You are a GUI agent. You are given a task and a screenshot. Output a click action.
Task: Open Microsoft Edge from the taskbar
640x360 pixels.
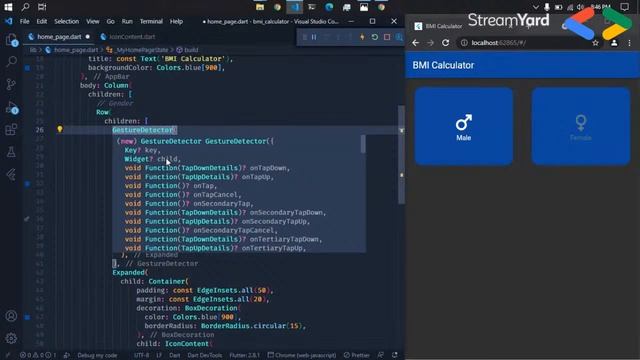(329, 7)
